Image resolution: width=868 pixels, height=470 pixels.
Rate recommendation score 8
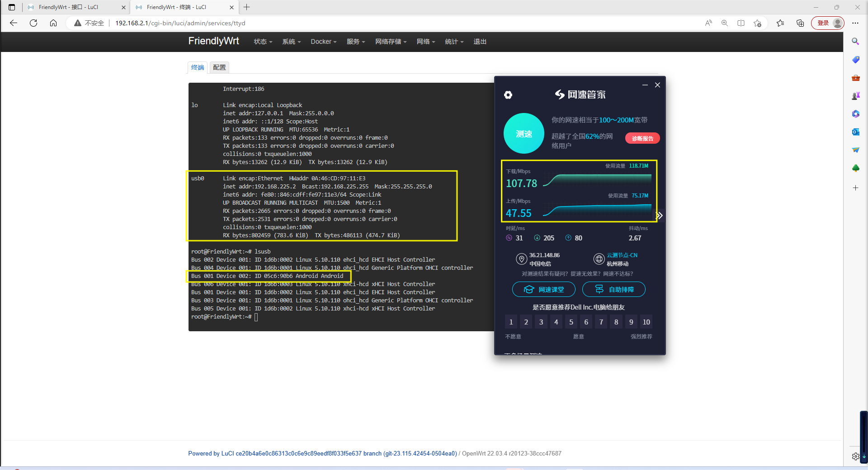pyautogui.click(x=616, y=322)
